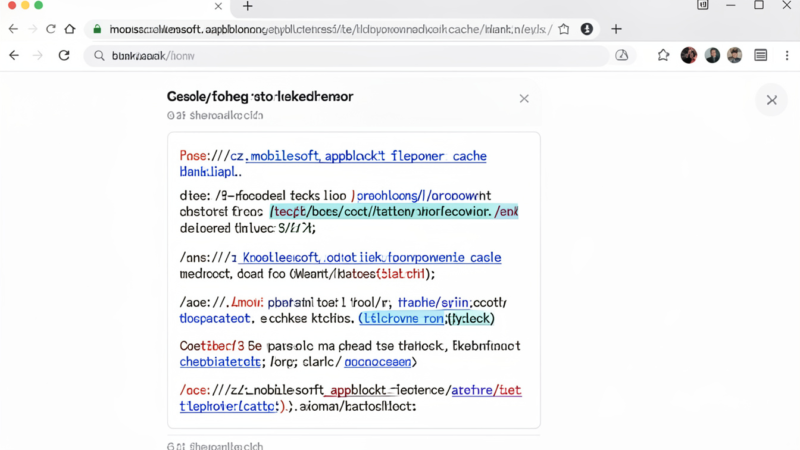Click the star icon in the second toolbar
Image resolution: width=800 pixels, height=450 pixels.
point(663,55)
